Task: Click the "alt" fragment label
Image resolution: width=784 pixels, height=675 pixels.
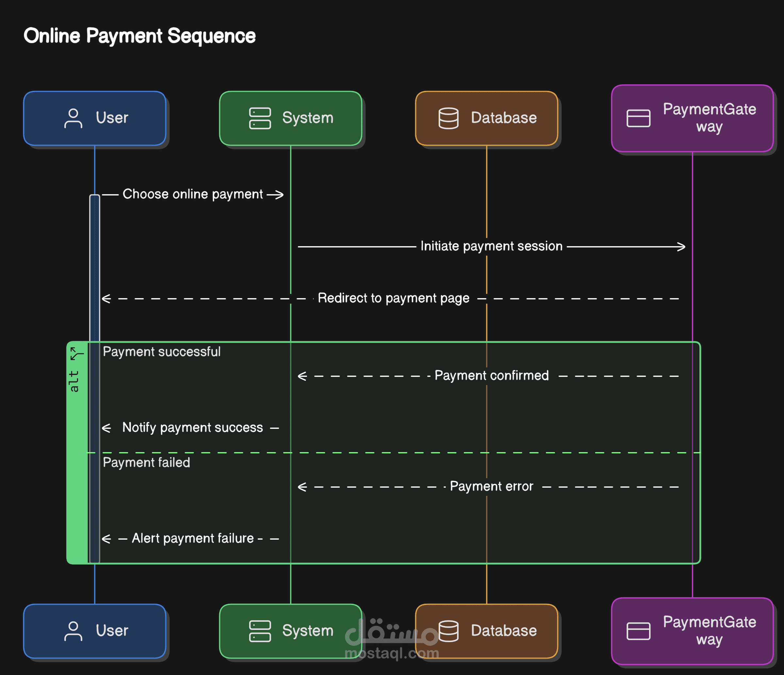Action: coord(74,381)
